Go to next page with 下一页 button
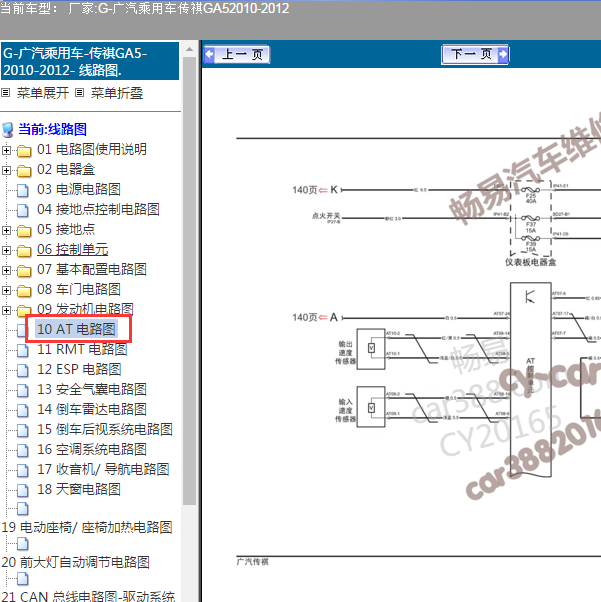The image size is (601, 602). 475,54
